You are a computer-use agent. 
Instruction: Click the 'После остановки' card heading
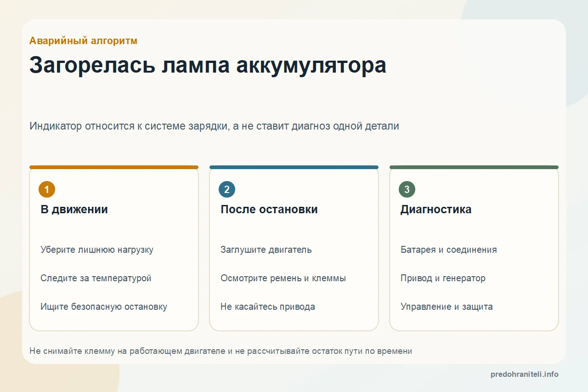coord(269,210)
